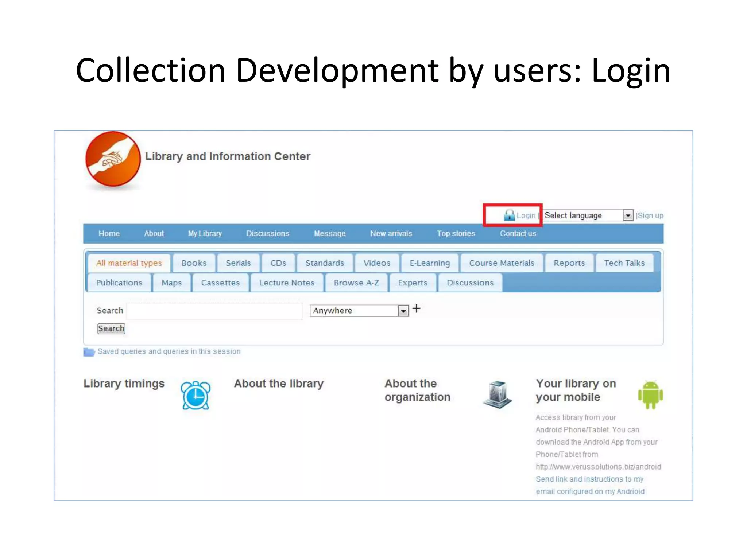Viewport: 747px width, 560px height.
Task: Click the About the library heading
Action: [279, 384]
